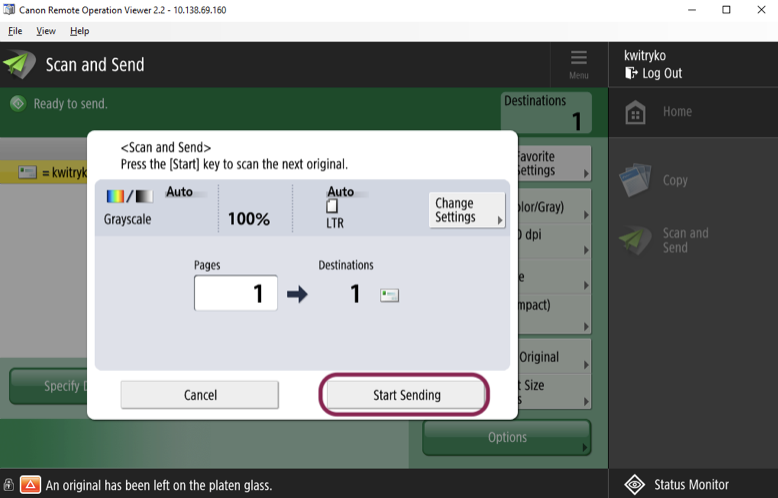Click the Log Out icon

point(631,73)
